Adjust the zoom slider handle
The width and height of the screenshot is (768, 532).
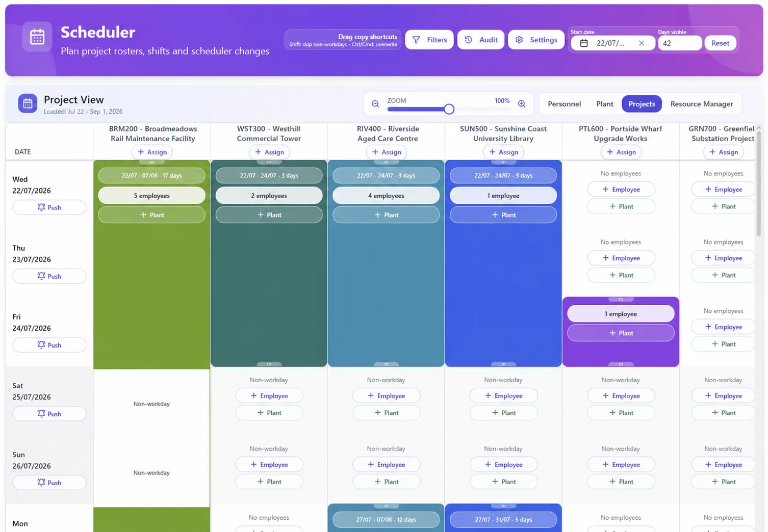coord(449,109)
